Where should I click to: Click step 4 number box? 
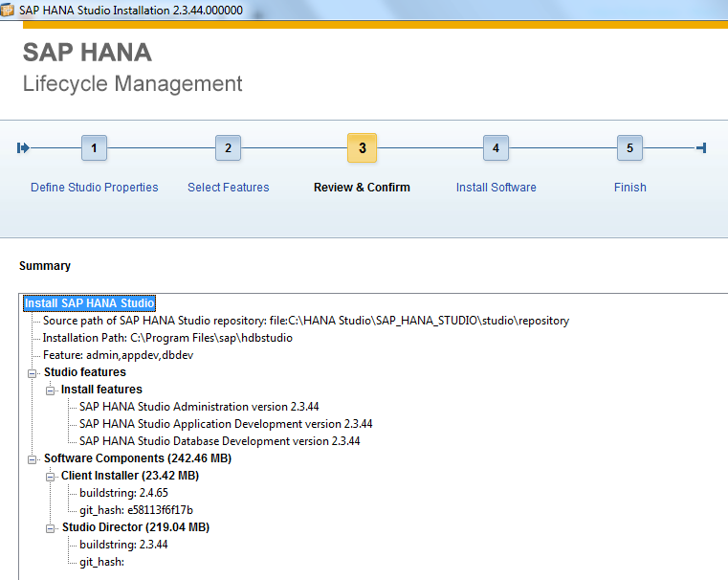tap(496, 148)
